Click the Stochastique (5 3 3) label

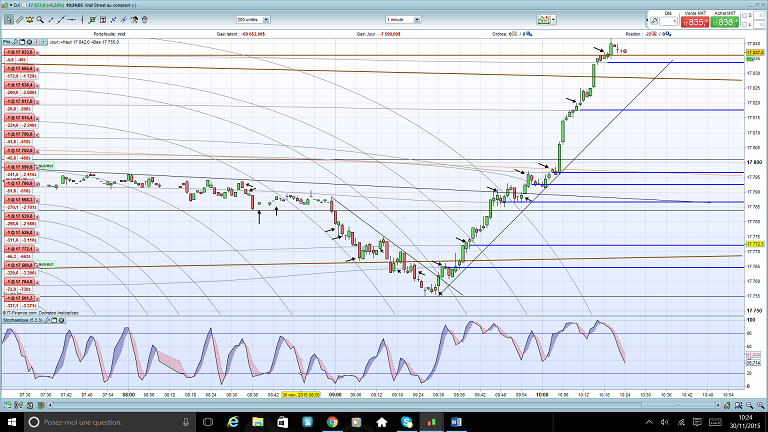coord(23,320)
